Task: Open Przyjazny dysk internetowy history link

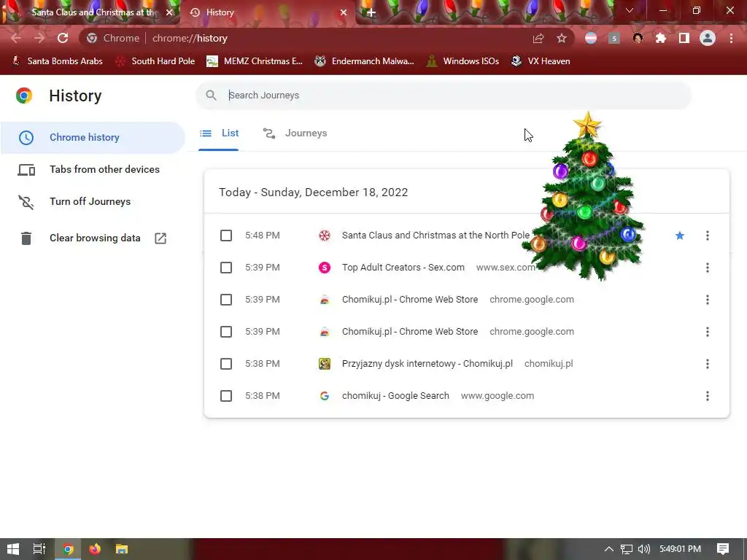Action: [427, 364]
